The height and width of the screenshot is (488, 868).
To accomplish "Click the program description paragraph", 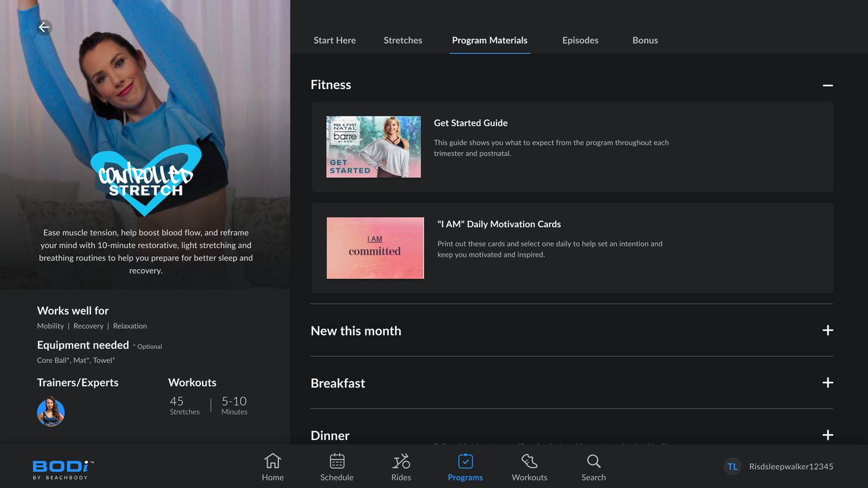I will pyautogui.click(x=146, y=252).
